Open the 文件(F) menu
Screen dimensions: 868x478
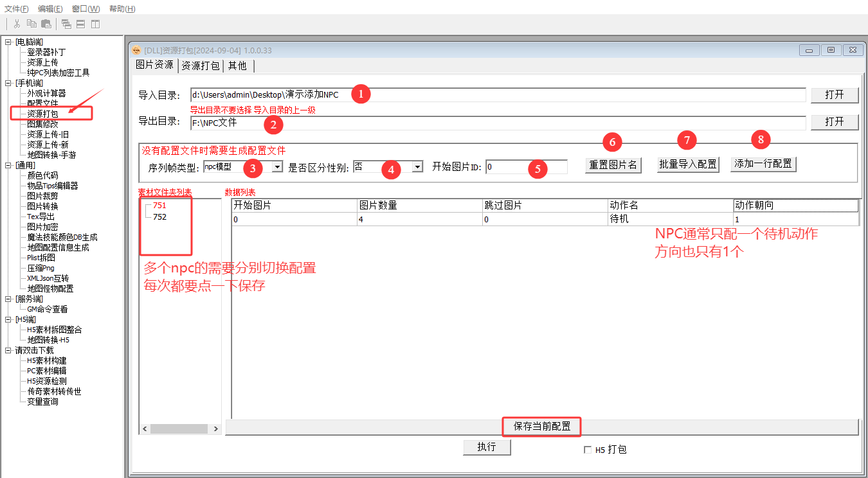coord(17,8)
